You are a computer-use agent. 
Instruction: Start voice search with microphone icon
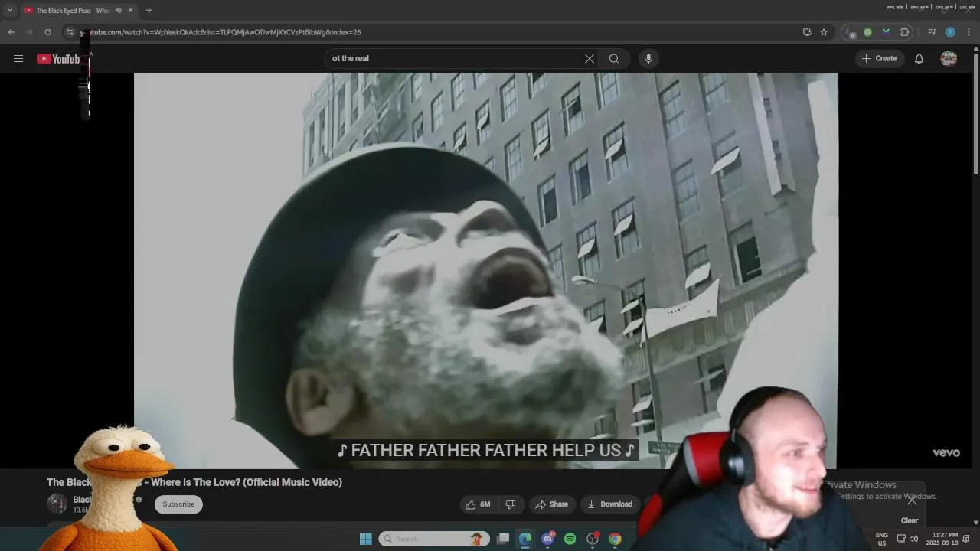648,58
